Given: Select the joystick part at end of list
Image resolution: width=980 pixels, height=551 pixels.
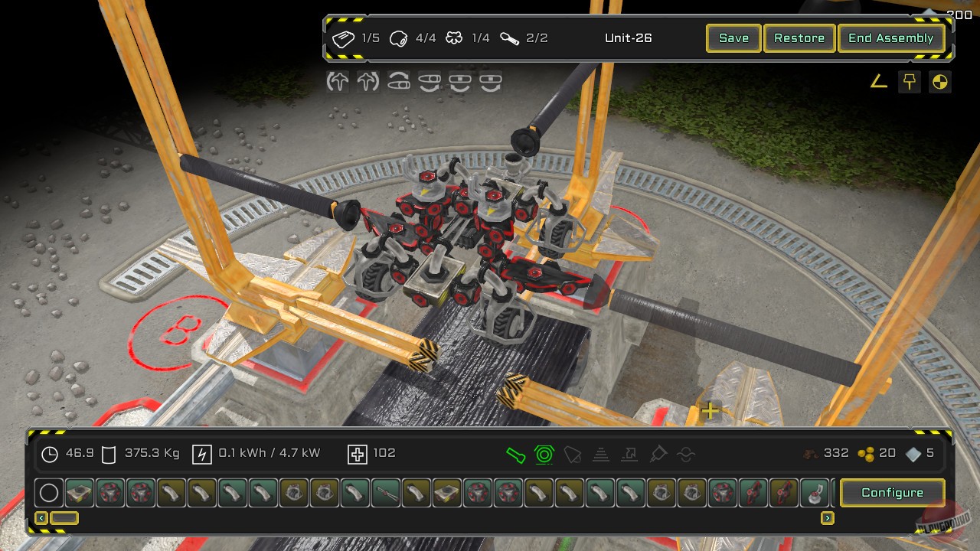Looking at the screenshot, I should (x=815, y=493).
